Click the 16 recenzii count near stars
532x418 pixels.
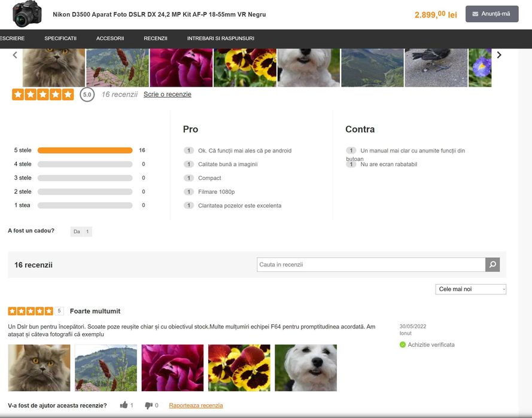pyautogui.click(x=120, y=94)
